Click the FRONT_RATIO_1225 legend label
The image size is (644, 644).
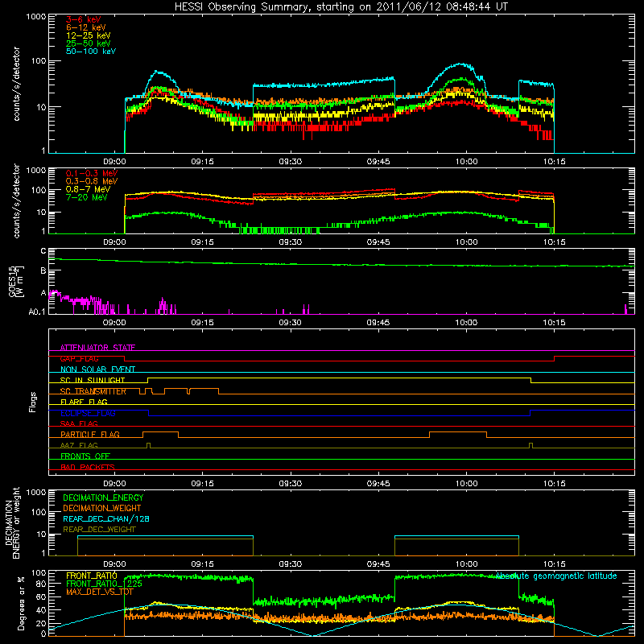[x=105, y=583]
